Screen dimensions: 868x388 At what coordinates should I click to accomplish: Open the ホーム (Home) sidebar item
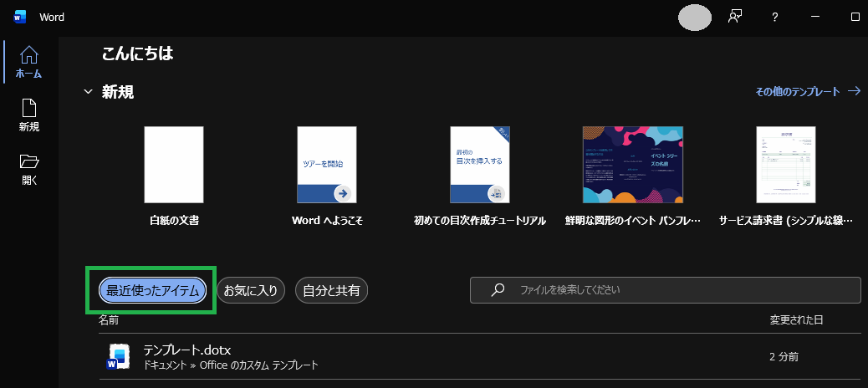pyautogui.click(x=28, y=62)
